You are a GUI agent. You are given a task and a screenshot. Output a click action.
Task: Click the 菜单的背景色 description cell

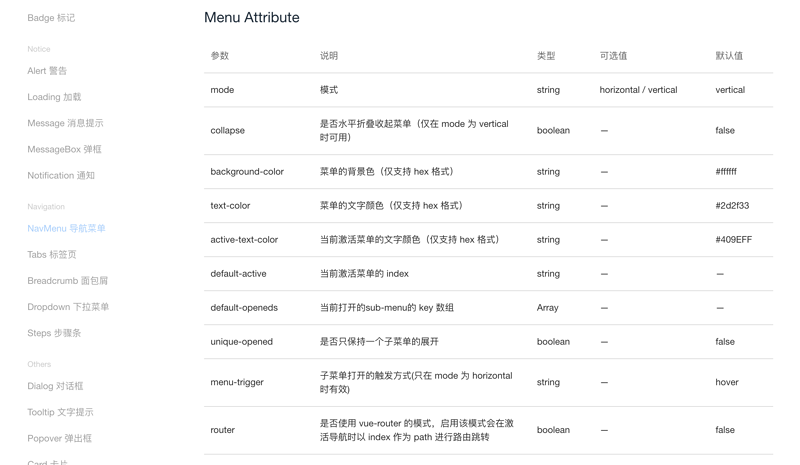coord(386,172)
